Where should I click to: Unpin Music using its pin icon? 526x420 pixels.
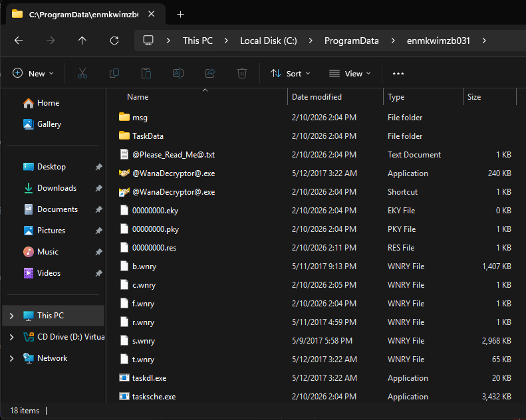[x=98, y=252]
